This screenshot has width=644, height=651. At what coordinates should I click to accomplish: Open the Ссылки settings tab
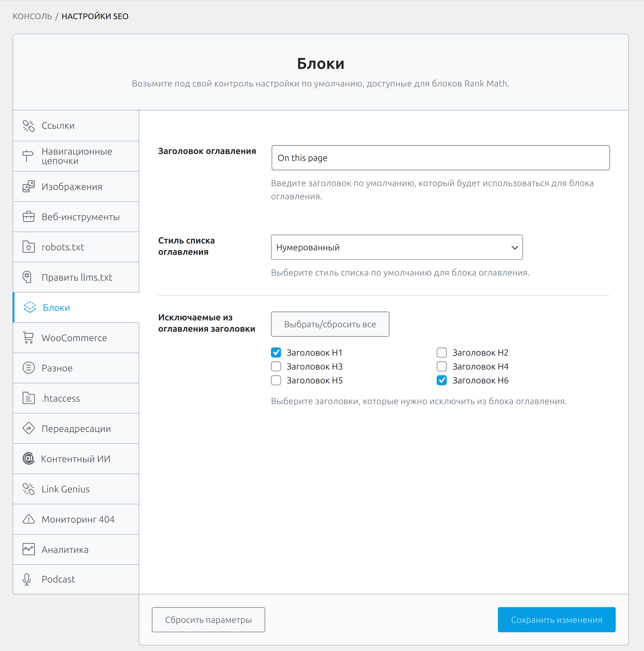(76, 126)
